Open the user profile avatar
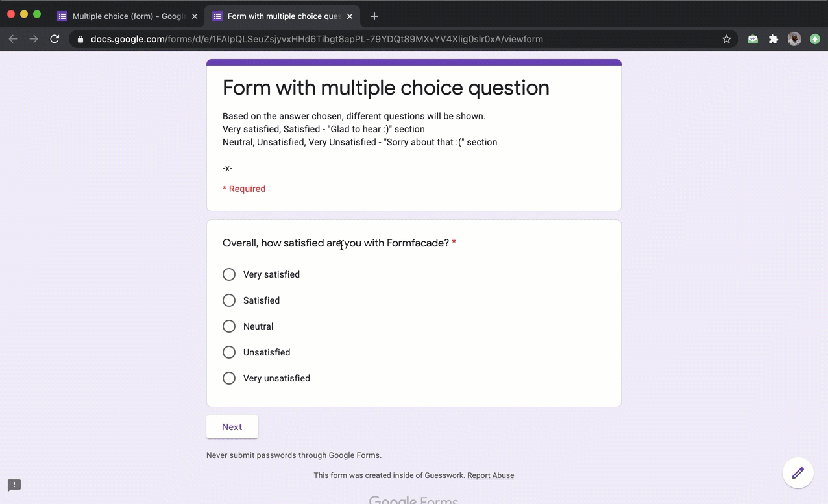 click(794, 39)
